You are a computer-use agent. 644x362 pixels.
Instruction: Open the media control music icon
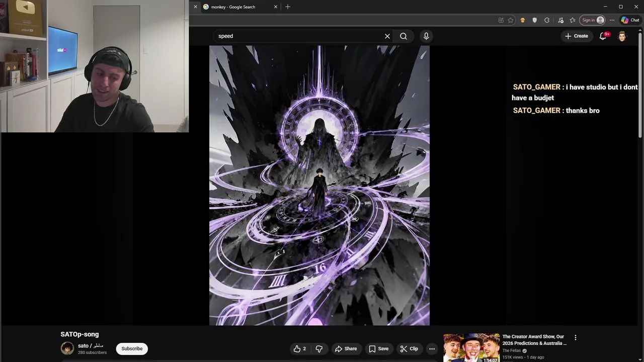[560, 20]
